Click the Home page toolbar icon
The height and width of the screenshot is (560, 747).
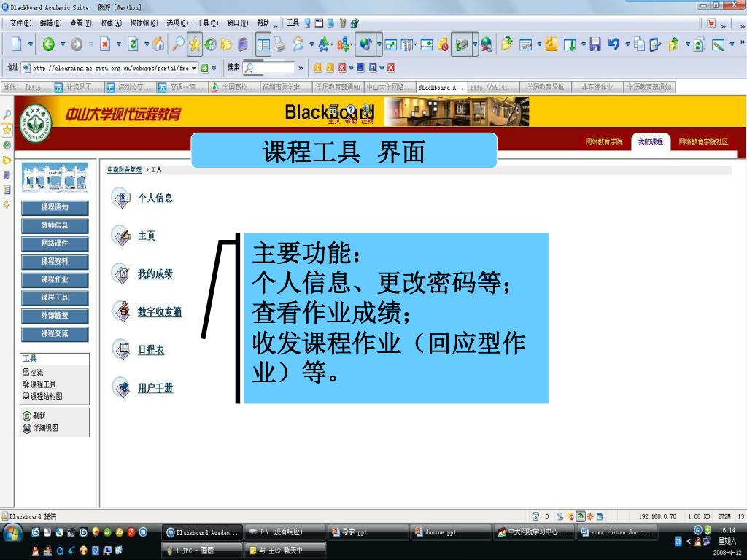point(158,44)
